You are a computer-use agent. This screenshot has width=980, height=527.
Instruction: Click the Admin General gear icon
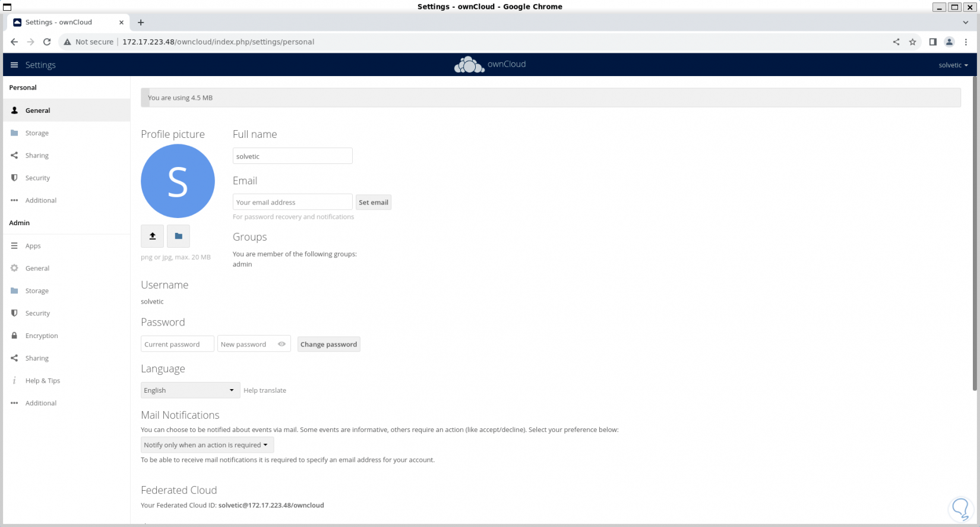(x=14, y=269)
